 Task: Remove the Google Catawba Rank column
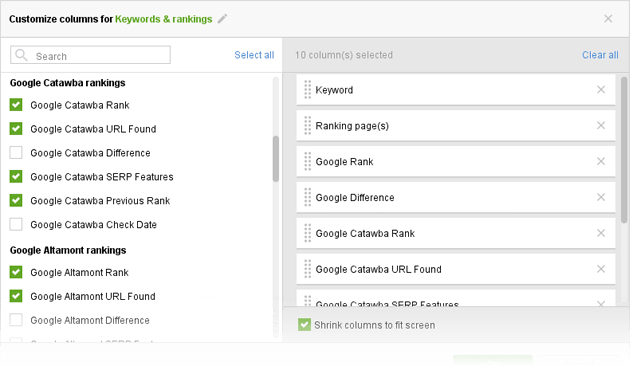click(x=601, y=233)
